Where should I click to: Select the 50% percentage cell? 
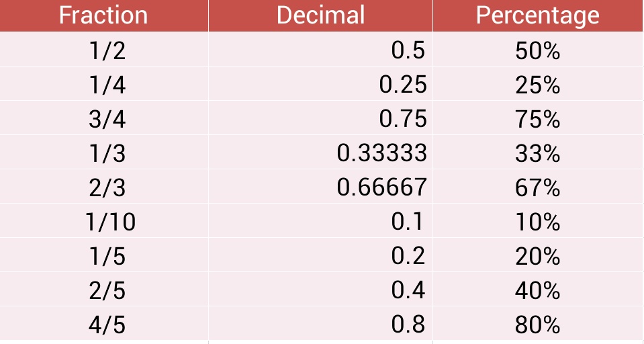point(538,49)
